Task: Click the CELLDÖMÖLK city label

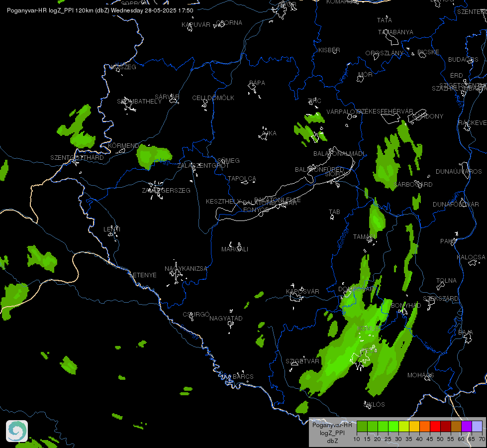Action: tap(213, 98)
